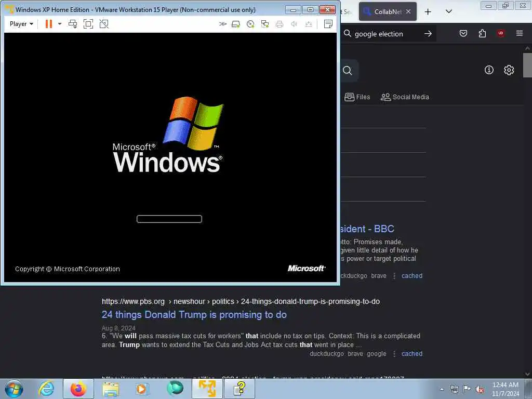Open the network adapter device icon
This screenshot has height=399, width=532.
pyautogui.click(x=265, y=24)
